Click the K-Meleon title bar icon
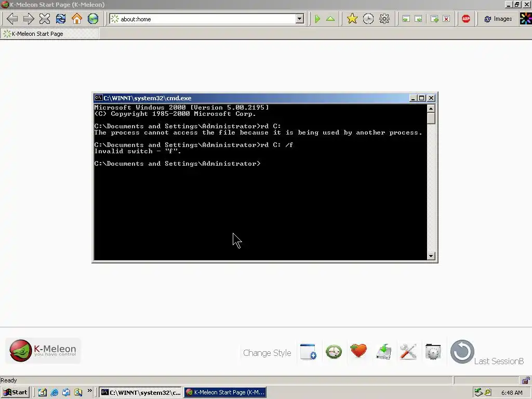Image resolution: width=532 pixels, height=399 pixels. (5, 4)
